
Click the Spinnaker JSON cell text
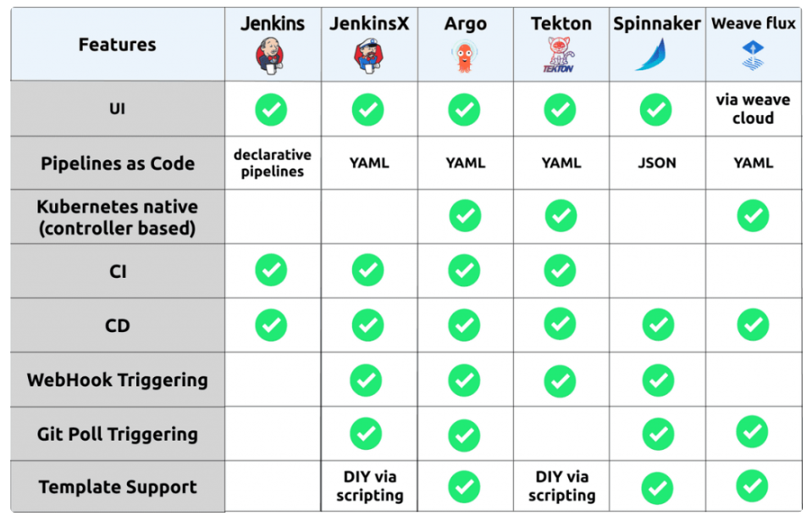click(x=657, y=163)
